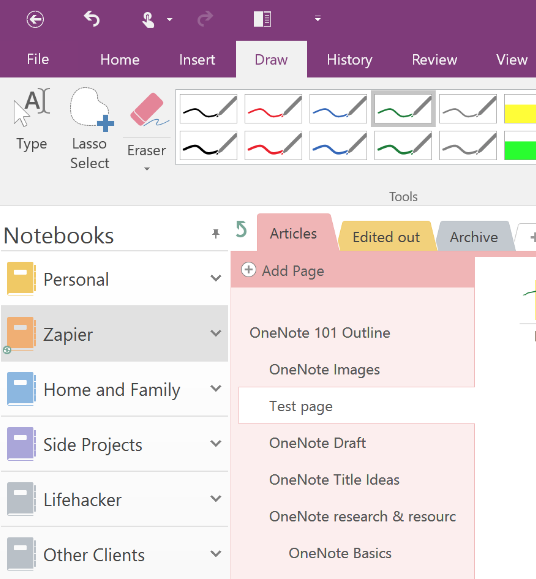Pick the thin red pen in top row

[273, 109]
